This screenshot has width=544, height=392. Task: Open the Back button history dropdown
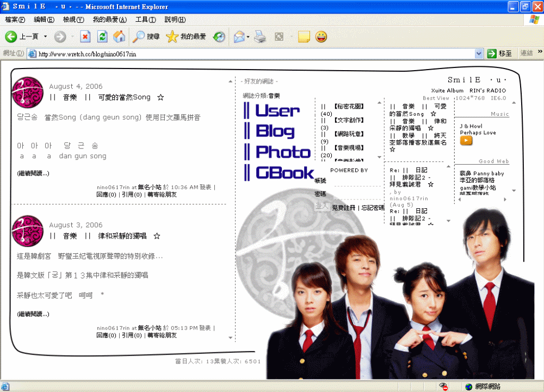46,36
